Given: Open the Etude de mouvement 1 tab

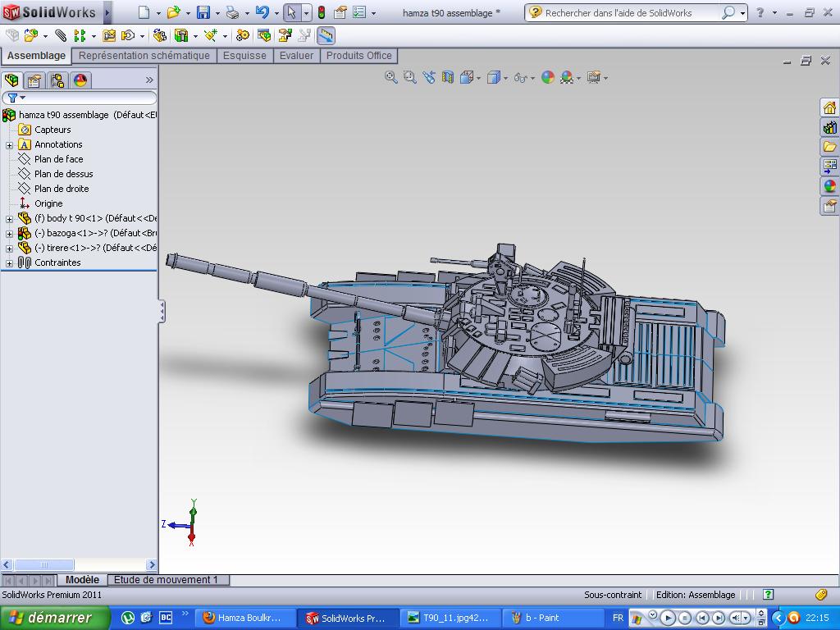Looking at the screenshot, I should (x=166, y=580).
